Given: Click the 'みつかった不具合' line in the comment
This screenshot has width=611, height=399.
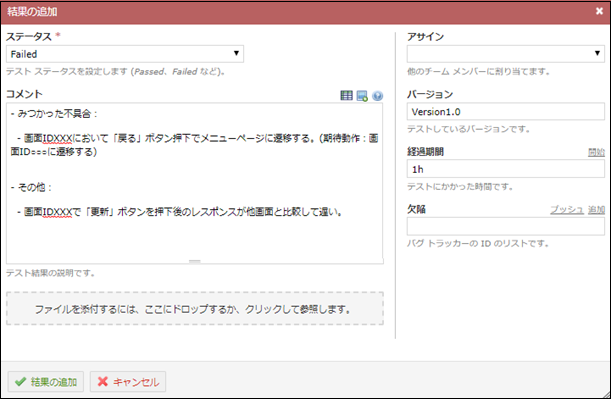Looking at the screenshot, I should (x=54, y=114).
